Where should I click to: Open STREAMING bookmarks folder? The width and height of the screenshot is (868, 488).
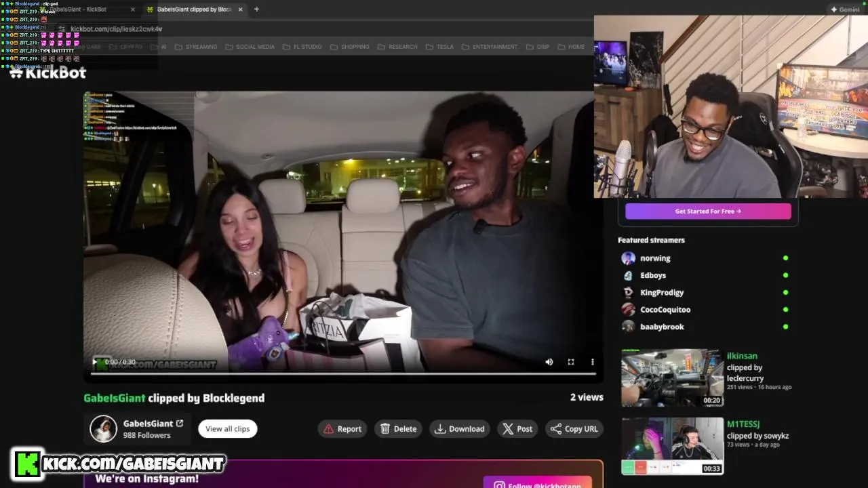click(196, 47)
